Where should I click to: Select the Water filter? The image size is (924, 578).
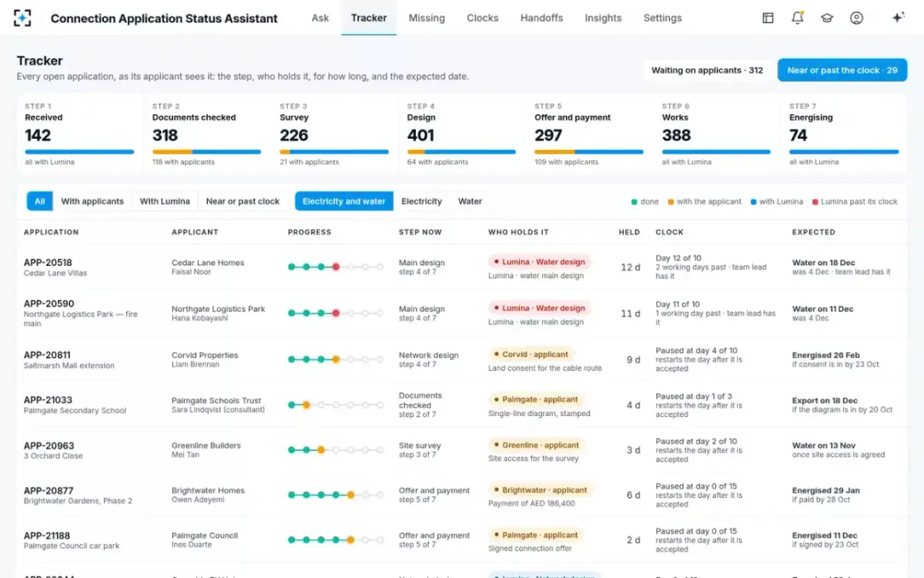pos(470,201)
